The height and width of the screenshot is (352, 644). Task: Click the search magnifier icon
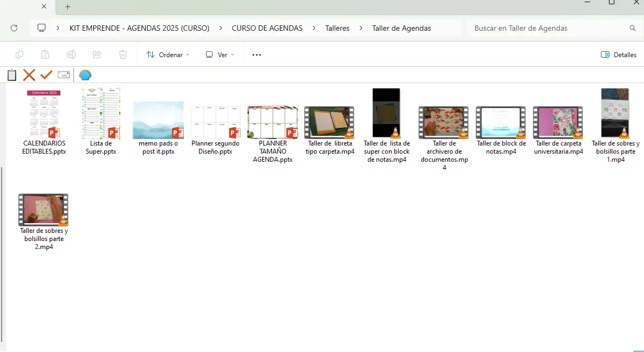point(633,28)
